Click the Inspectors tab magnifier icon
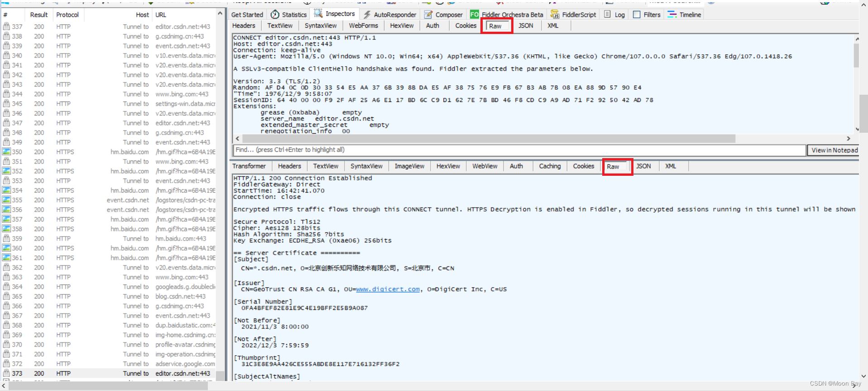The image size is (868, 391). tap(318, 14)
